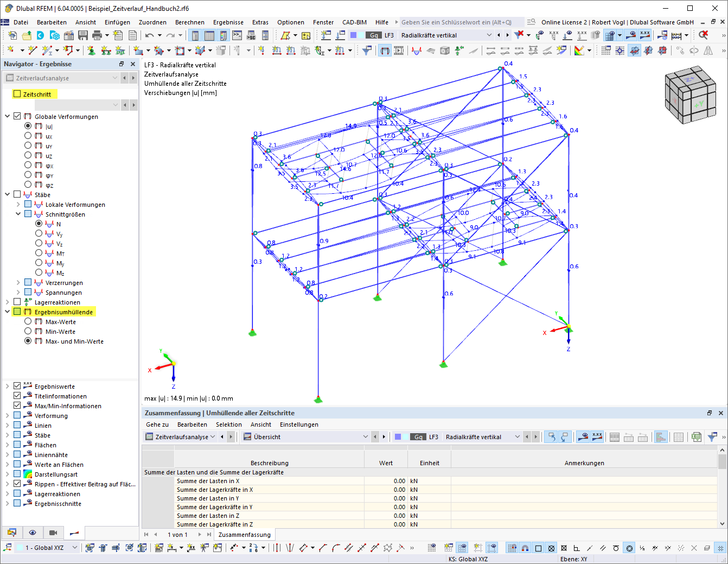Screen dimensions: 728x564
Task: Click the keyword search field
Action: point(461,22)
